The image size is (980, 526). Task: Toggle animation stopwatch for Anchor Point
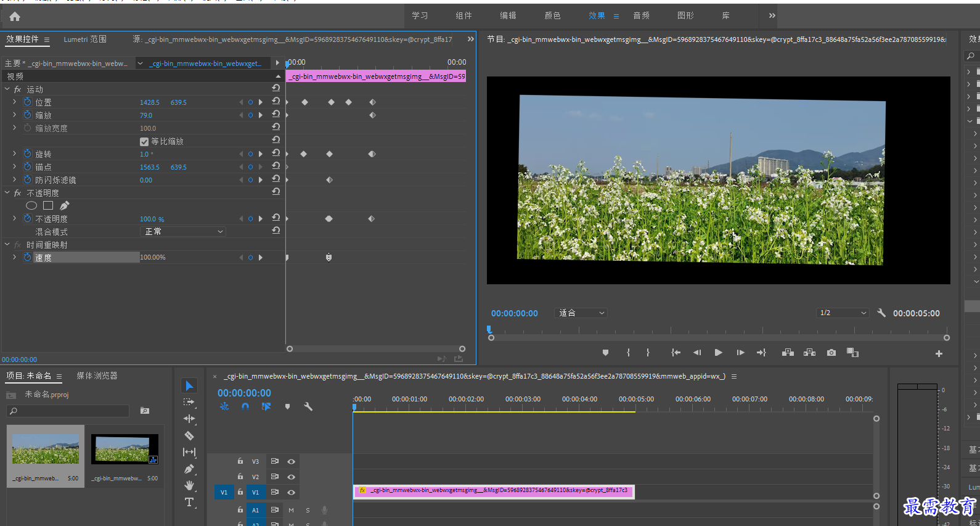(x=27, y=166)
